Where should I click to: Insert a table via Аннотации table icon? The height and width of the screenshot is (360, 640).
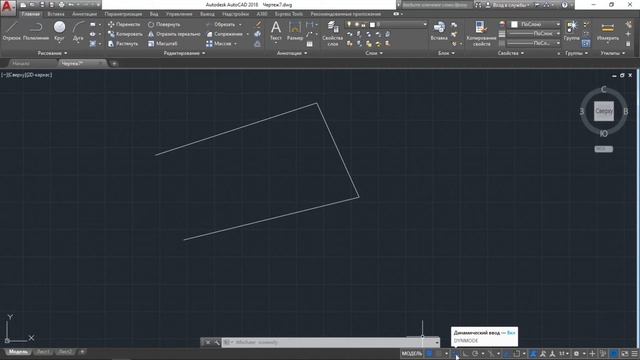coord(310,43)
